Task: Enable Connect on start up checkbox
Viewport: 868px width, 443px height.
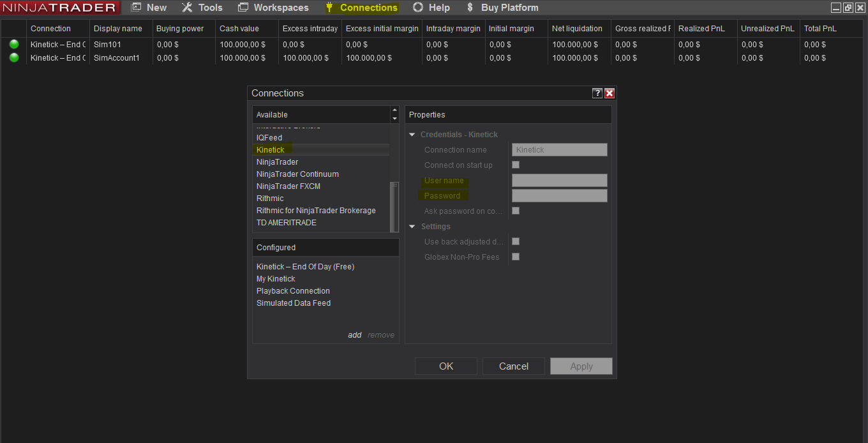Action: pos(516,165)
